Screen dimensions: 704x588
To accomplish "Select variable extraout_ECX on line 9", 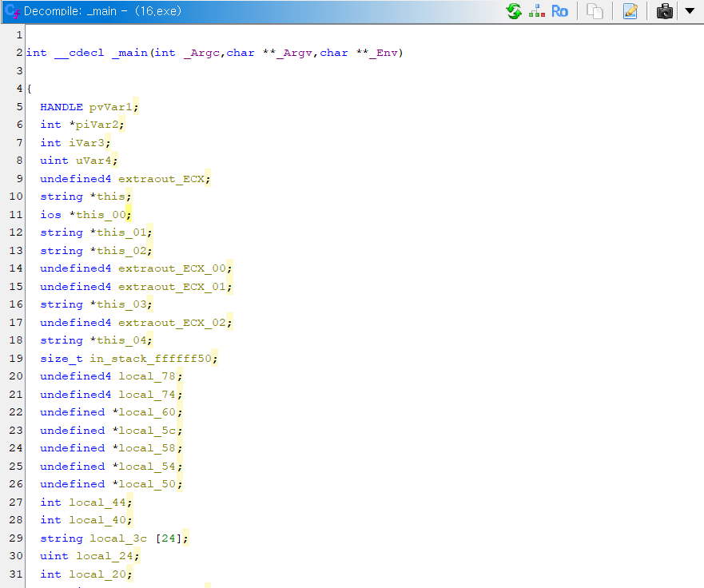I will [161, 179].
